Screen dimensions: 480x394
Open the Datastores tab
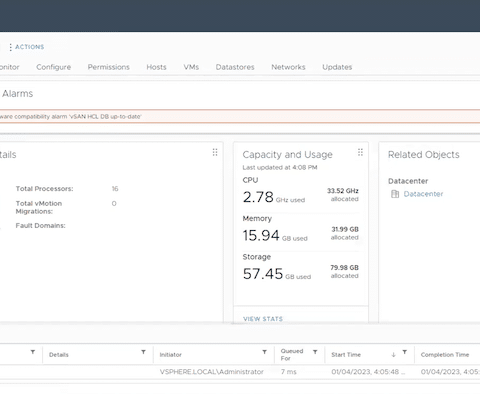[235, 67]
